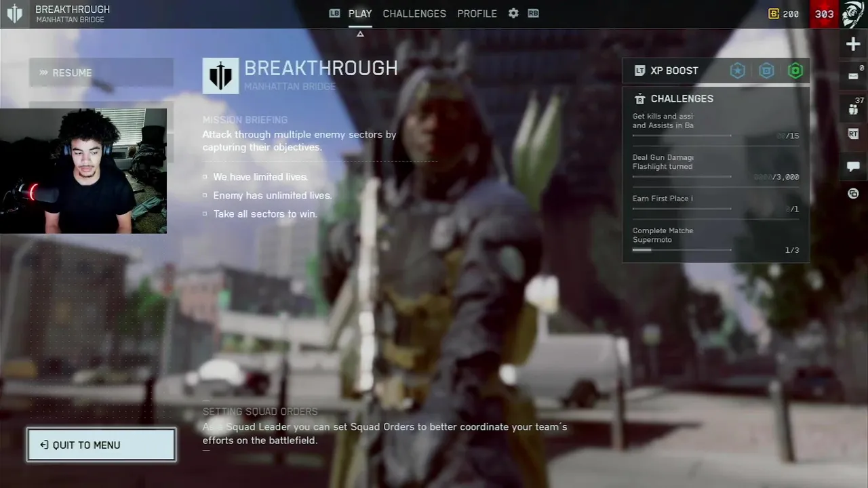Open the skull player avatar
Screen dimensions: 868x488
(x=854, y=14)
